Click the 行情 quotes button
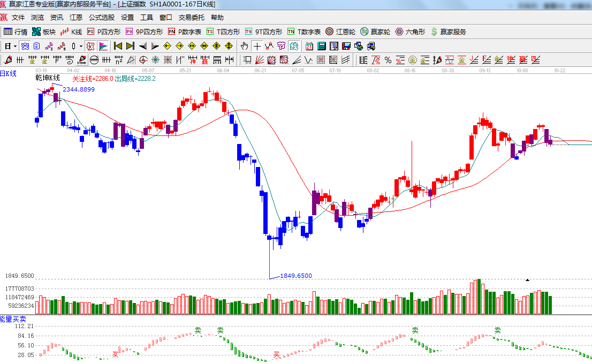The image size is (592, 364). coord(16,32)
